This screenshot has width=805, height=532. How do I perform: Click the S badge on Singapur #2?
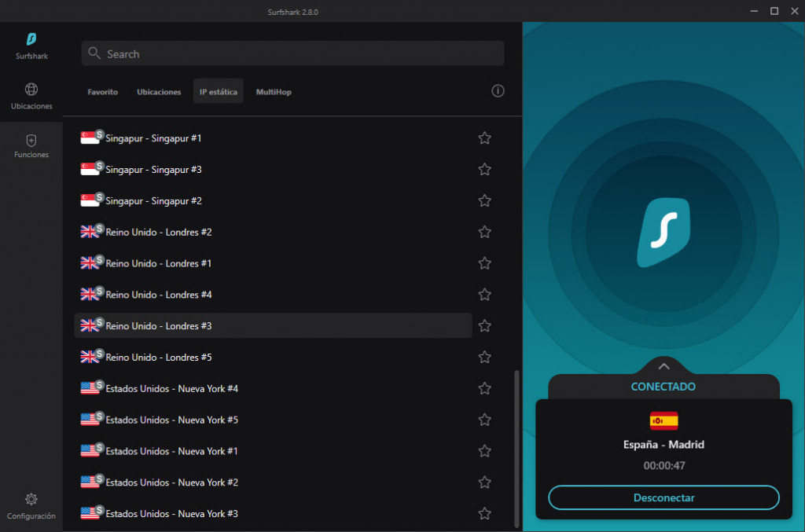point(100,197)
